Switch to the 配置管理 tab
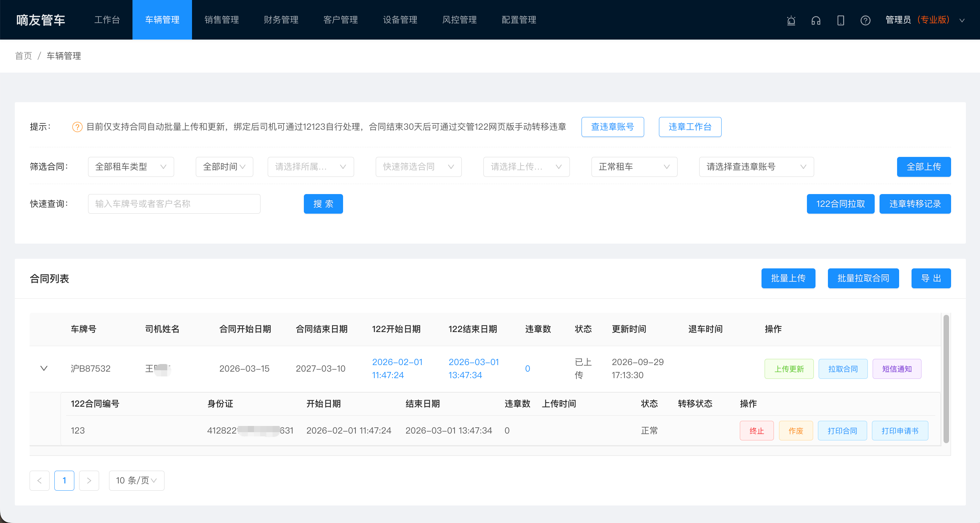Screen dimensions: 980x523 (x=519, y=20)
